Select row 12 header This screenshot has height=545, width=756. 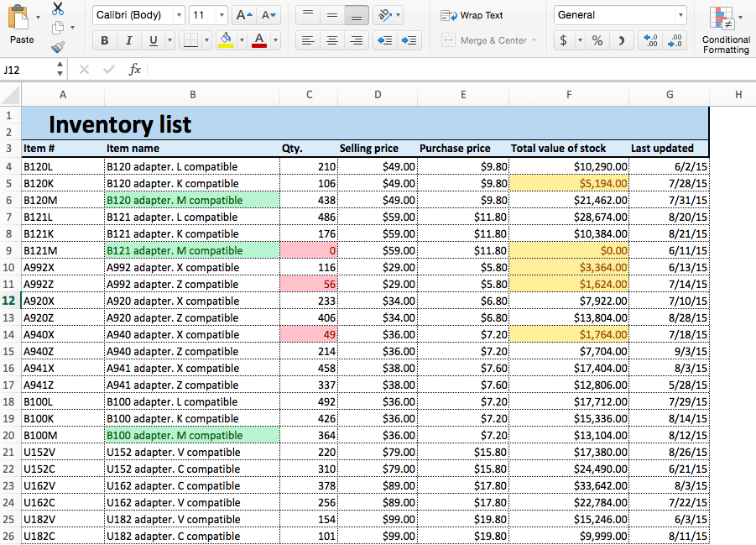pyautogui.click(x=8, y=301)
